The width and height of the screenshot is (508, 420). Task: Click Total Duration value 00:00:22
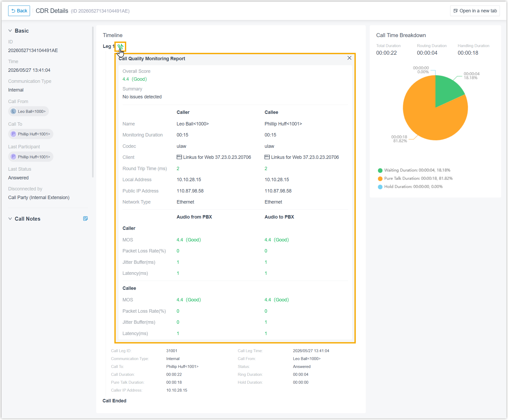pyautogui.click(x=386, y=53)
